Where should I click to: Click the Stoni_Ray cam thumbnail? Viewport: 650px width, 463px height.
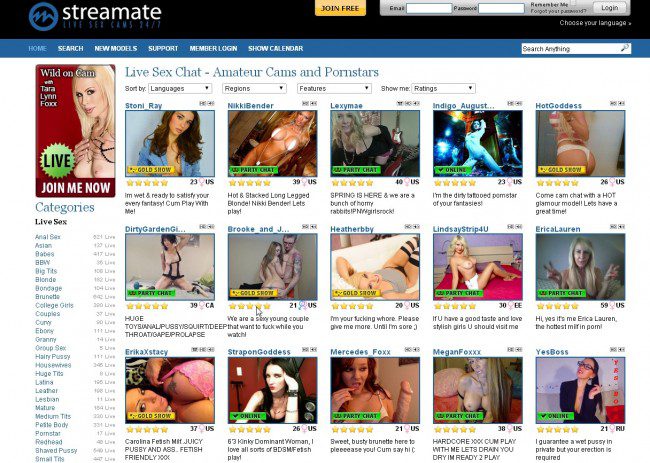pos(170,143)
